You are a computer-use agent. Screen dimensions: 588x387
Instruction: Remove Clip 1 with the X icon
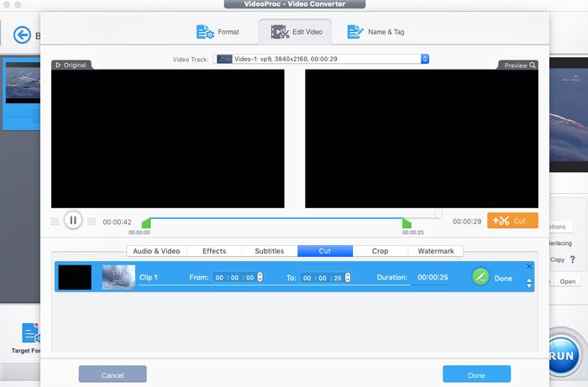click(529, 267)
